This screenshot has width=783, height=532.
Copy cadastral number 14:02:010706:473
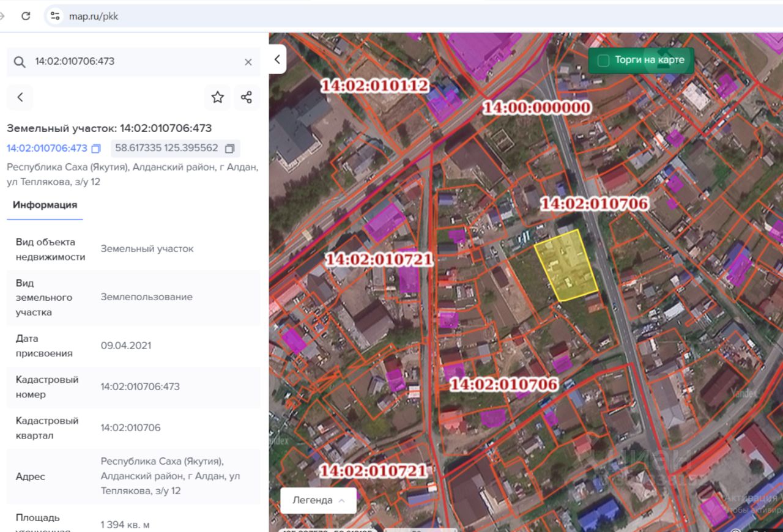pos(96,149)
